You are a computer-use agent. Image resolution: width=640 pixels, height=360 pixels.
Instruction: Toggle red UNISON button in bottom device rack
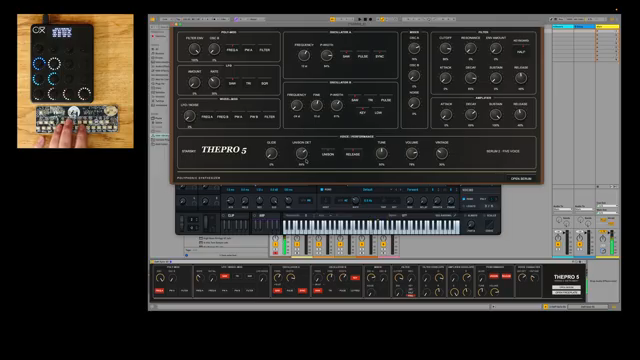point(494,276)
